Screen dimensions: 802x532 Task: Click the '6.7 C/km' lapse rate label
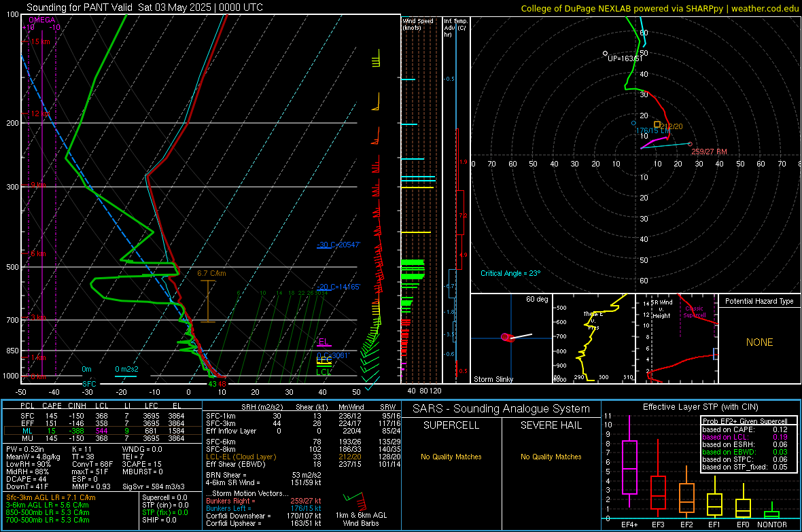tap(211, 273)
